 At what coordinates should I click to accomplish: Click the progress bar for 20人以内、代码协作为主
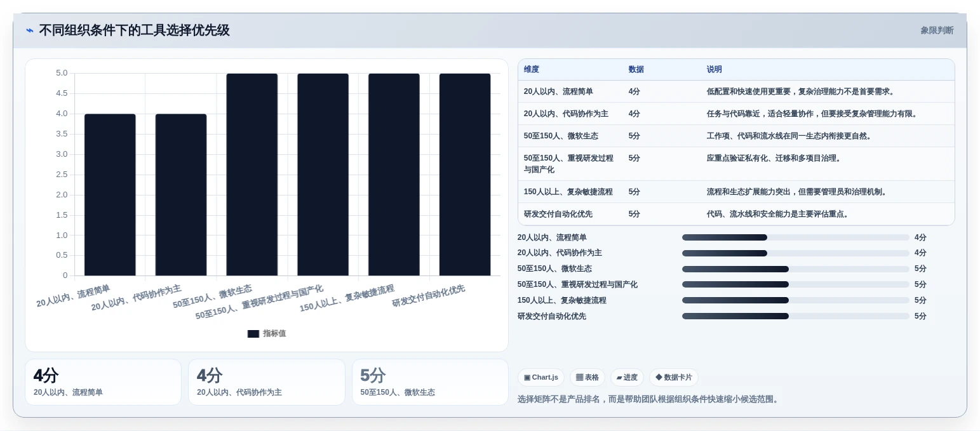coord(796,253)
